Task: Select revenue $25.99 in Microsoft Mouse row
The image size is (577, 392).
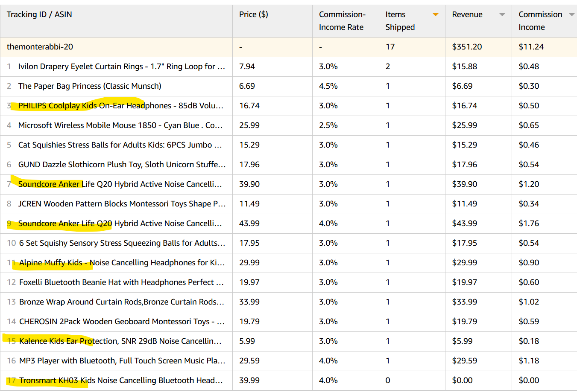Action: click(465, 125)
